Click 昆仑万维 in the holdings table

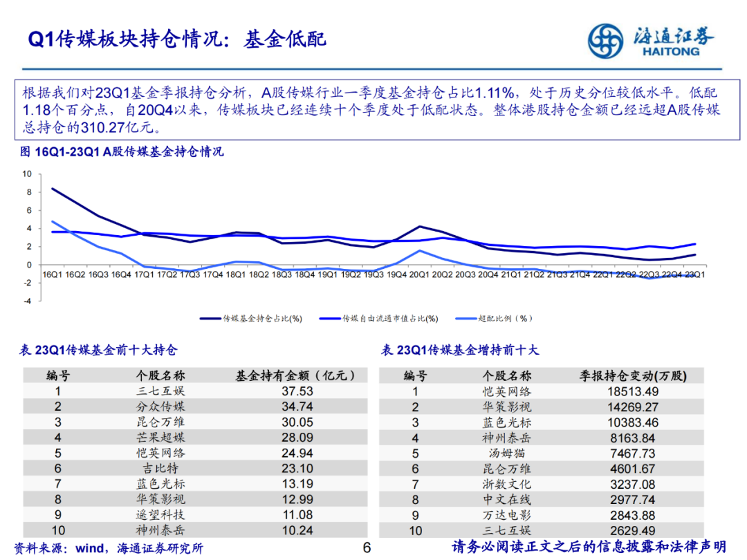pos(160,422)
